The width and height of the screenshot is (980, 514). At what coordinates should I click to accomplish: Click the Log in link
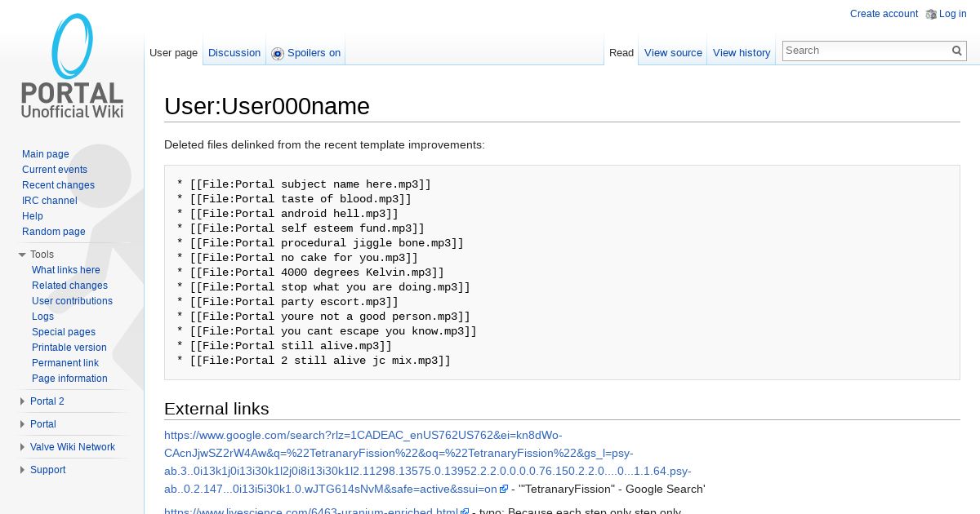[x=952, y=14]
